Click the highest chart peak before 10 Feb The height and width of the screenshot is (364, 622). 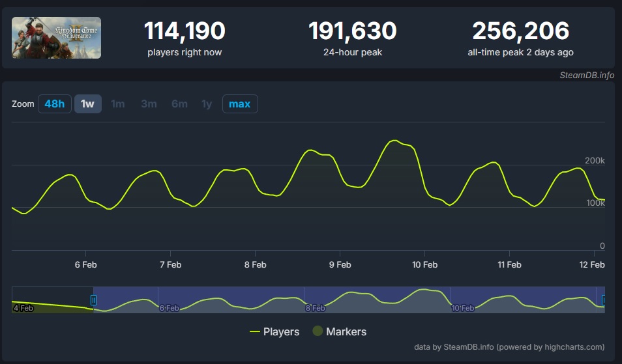394,140
